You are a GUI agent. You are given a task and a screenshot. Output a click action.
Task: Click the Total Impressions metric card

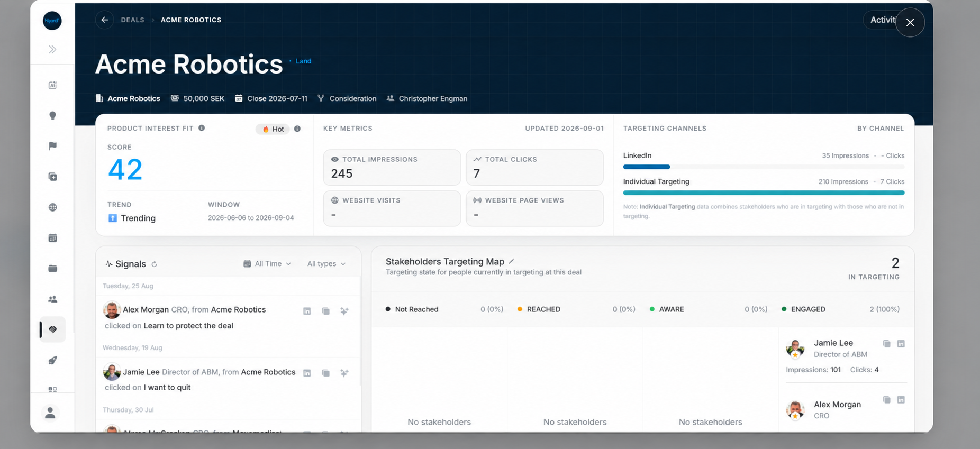click(x=392, y=167)
